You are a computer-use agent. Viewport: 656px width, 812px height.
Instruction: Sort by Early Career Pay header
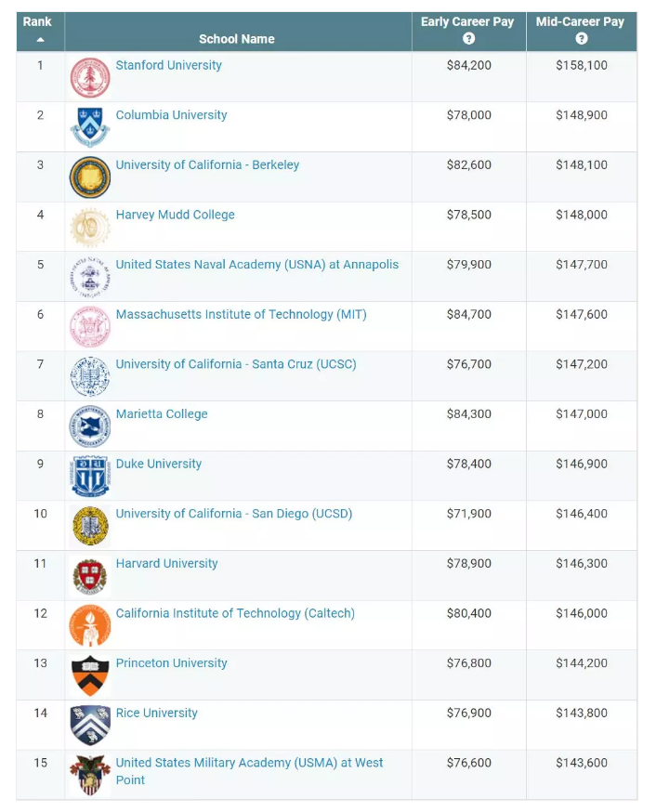point(467,21)
